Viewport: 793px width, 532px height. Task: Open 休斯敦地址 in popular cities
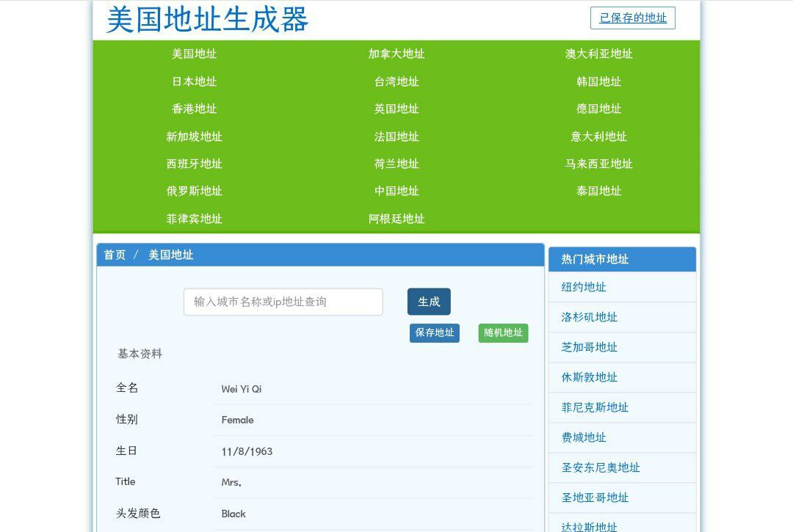tap(589, 377)
